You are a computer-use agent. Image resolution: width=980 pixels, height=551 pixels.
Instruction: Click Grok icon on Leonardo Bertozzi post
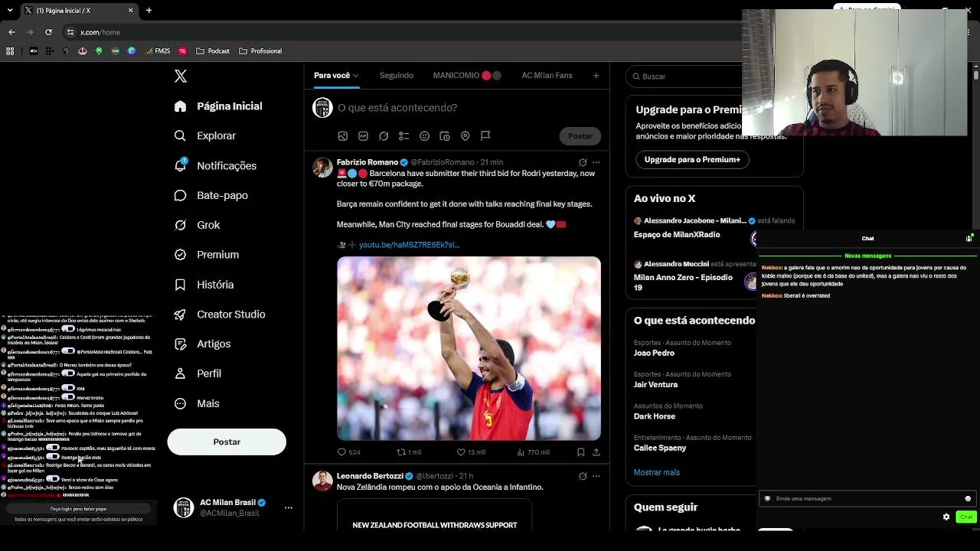click(x=583, y=476)
